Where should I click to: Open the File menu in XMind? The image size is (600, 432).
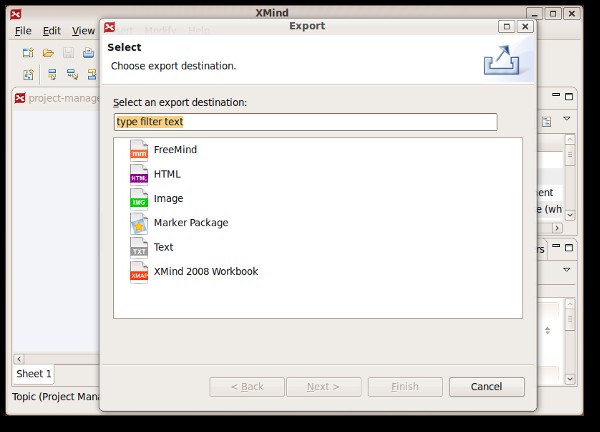click(23, 31)
